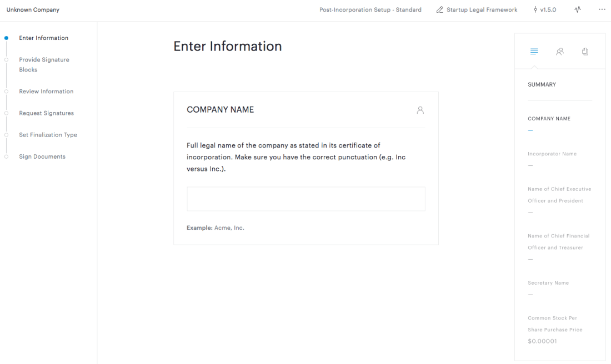Click the pencil icon beside Startup Legal Framework
Screen dimensions: 611x364
coord(440,10)
